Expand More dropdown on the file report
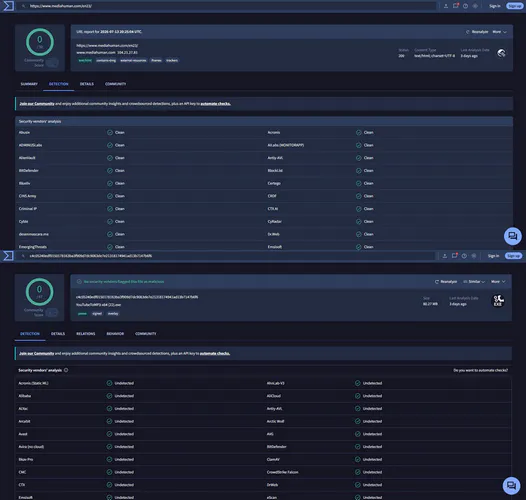 pyautogui.click(x=498, y=282)
